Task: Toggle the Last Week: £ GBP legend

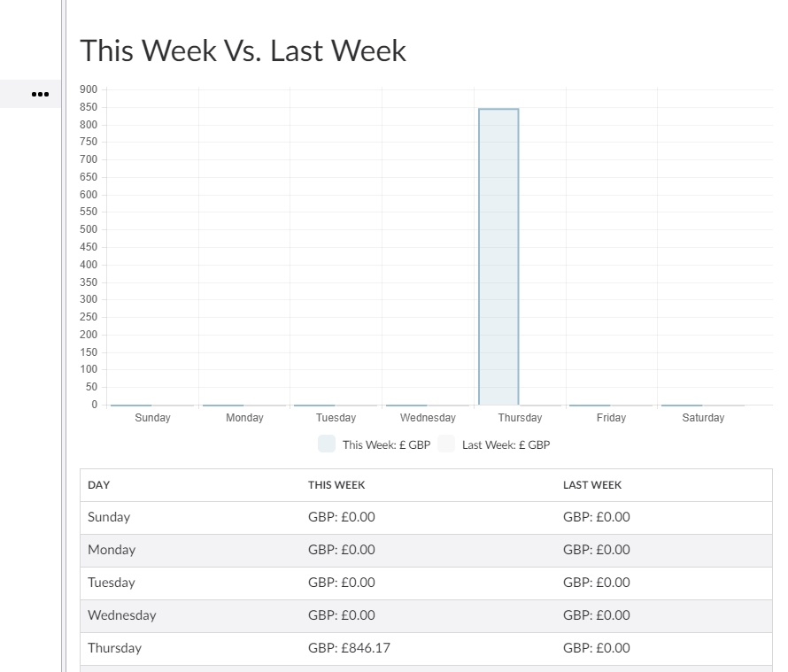Action: point(494,444)
